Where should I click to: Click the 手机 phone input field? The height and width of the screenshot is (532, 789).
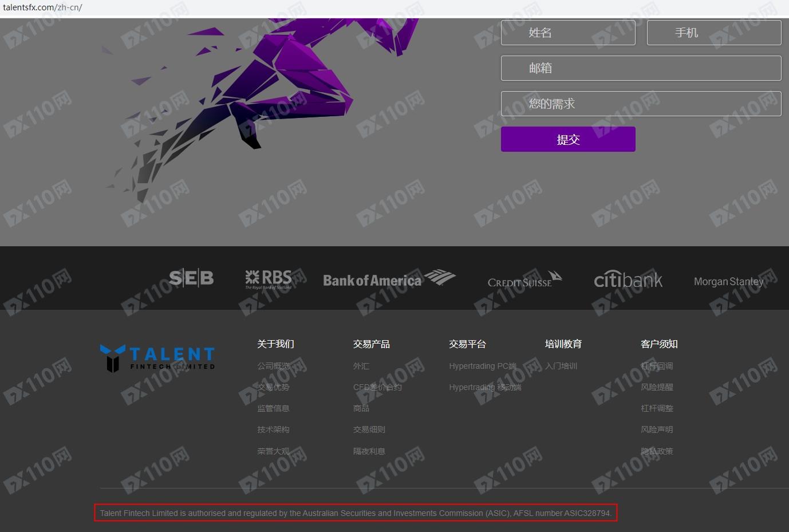pos(713,33)
